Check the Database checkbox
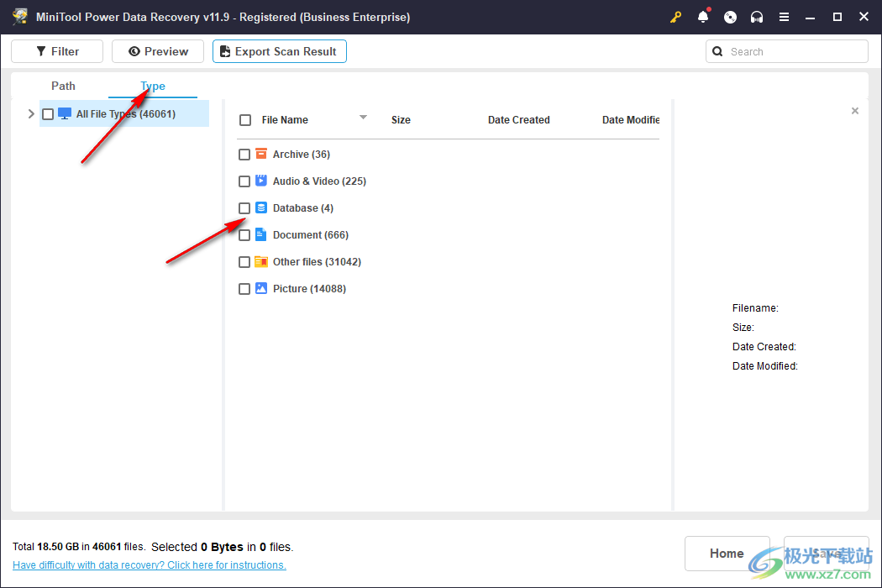The image size is (882, 588). tap(244, 208)
